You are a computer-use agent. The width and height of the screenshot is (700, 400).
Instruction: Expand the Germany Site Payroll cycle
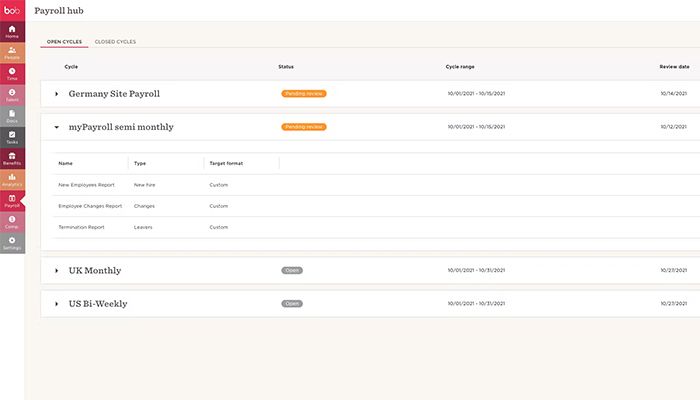(x=57, y=94)
